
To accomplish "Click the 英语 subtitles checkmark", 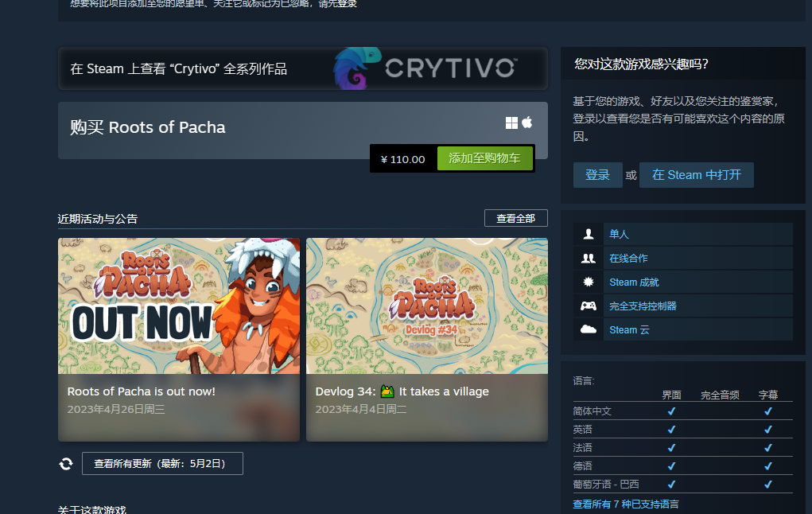I will click(x=768, y=429).
